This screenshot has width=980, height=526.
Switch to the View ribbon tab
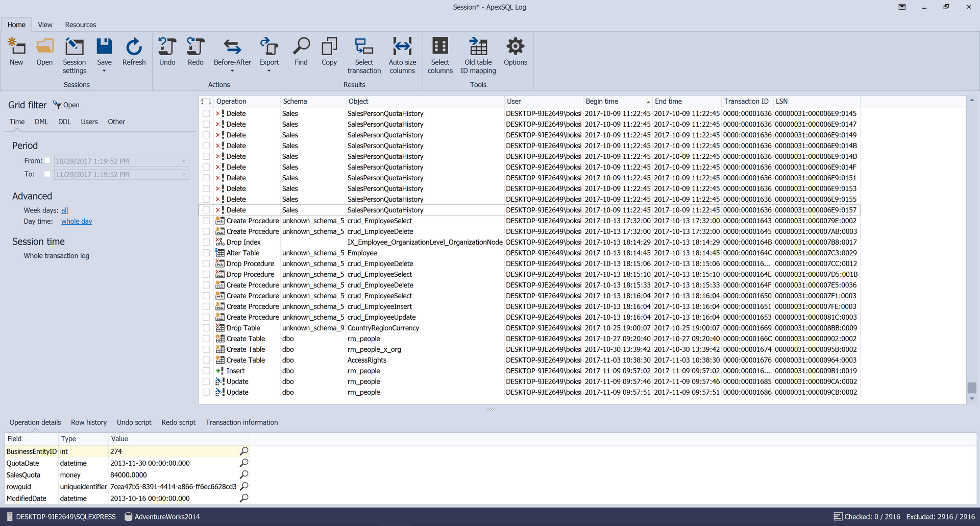point(45,25)
